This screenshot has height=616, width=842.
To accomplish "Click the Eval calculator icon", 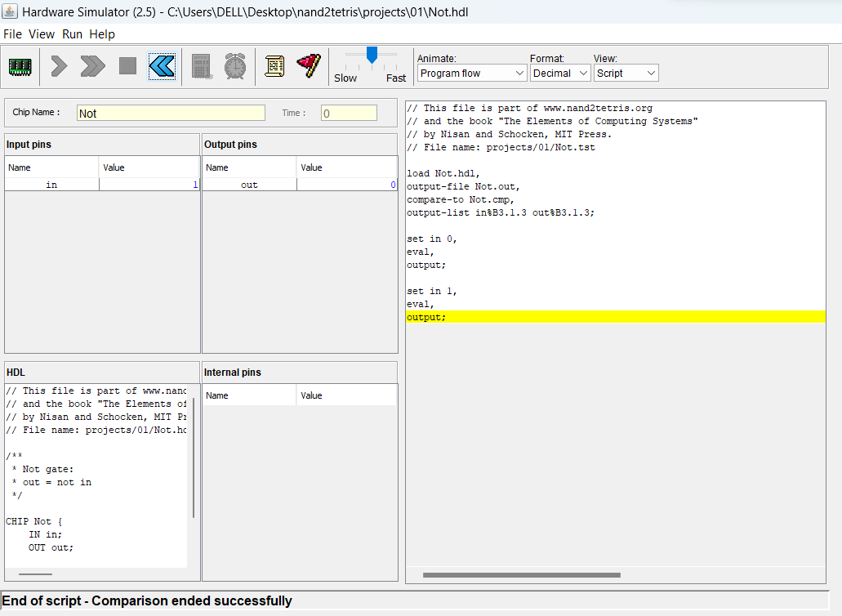I will point(201,66).
